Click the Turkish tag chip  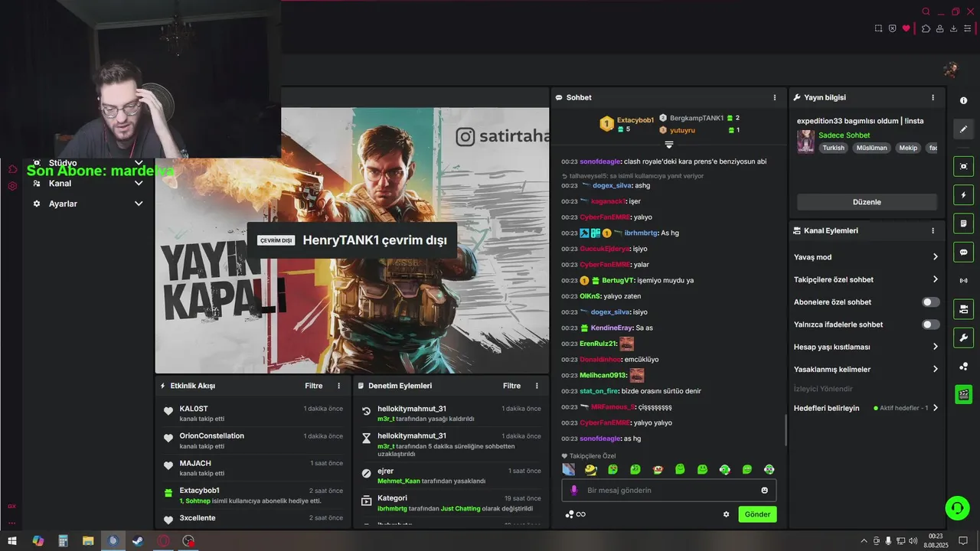click(833, 148)
